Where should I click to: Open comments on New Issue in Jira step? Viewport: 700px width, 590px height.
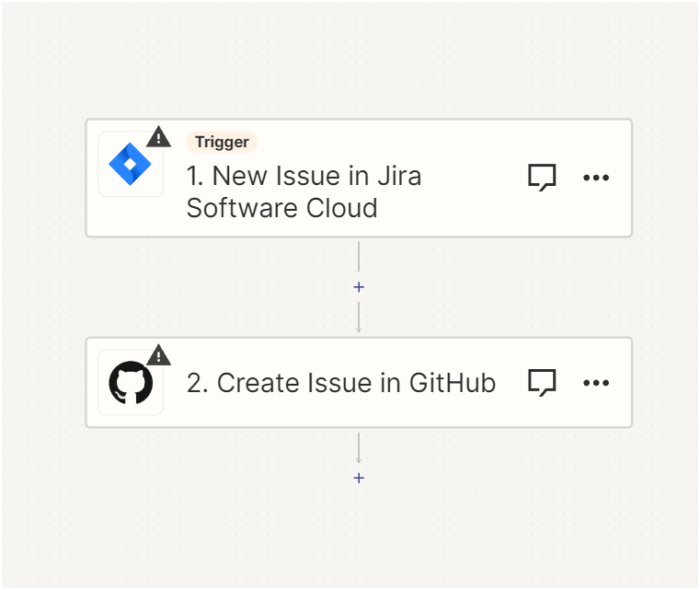click(x=542, y=178)
